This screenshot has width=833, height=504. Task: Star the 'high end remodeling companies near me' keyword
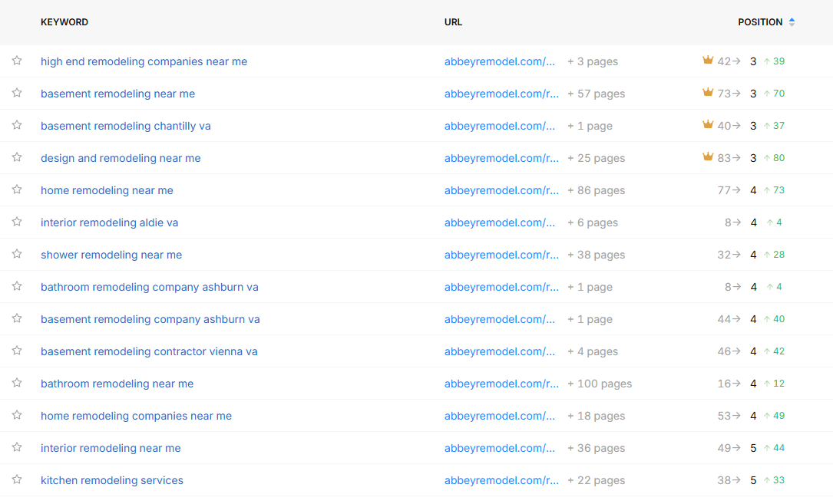(17, 61)
